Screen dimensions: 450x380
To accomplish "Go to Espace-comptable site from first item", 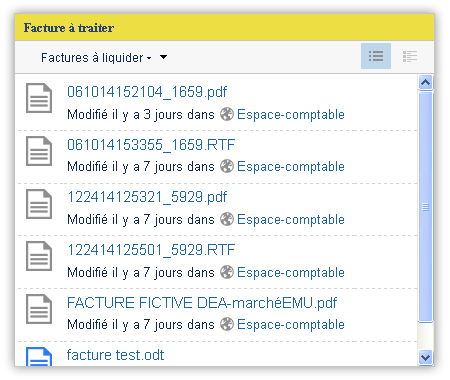I will click(x=291, y=114).
